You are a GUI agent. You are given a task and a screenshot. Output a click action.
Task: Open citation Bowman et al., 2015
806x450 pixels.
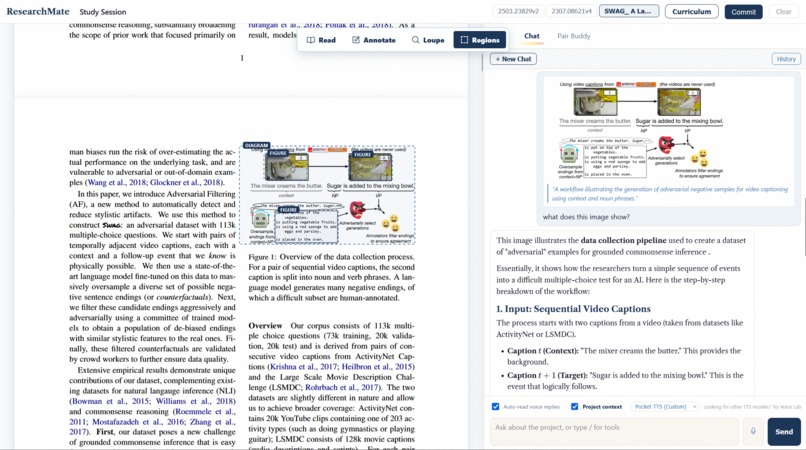coord(110,401)
